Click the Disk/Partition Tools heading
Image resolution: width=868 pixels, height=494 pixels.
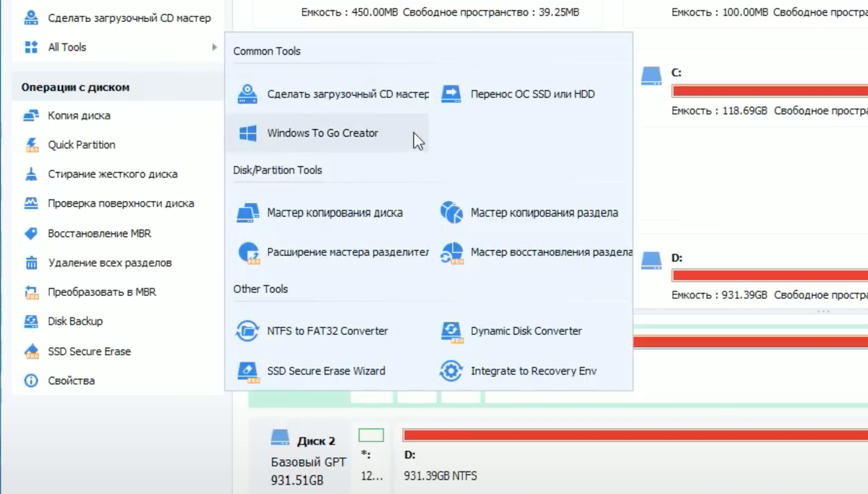click(x=278, y=170)
